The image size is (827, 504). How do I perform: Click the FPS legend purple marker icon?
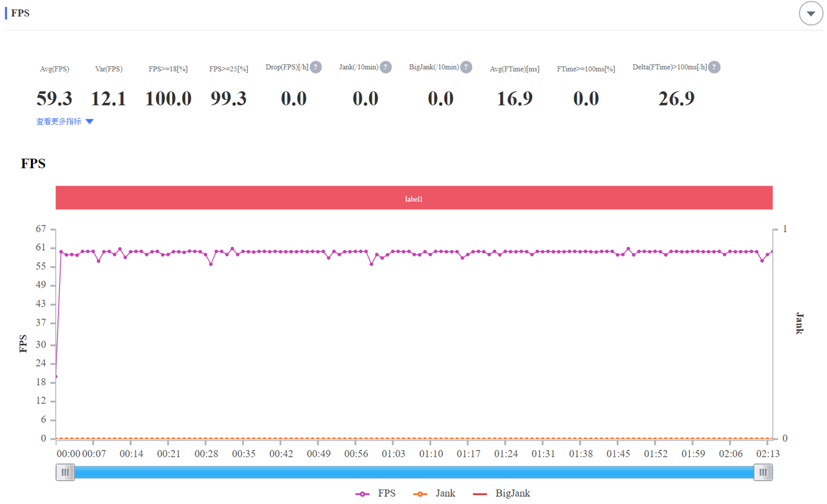[362, 494]
